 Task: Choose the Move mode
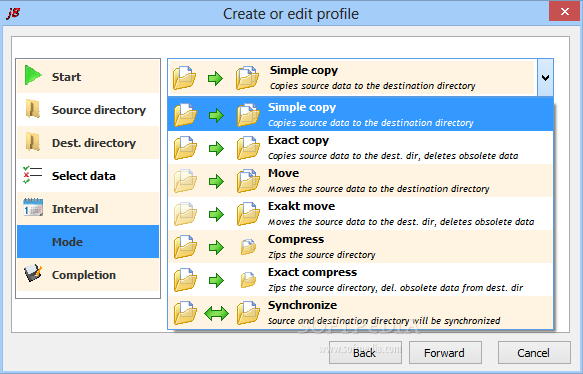[x=361, y=181]
